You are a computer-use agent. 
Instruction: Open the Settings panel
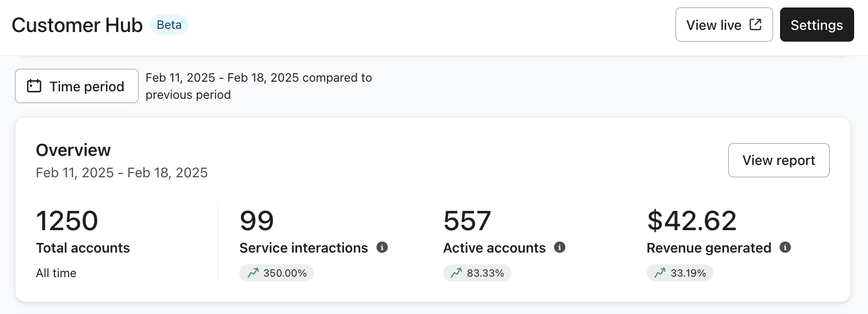(816, 25)
